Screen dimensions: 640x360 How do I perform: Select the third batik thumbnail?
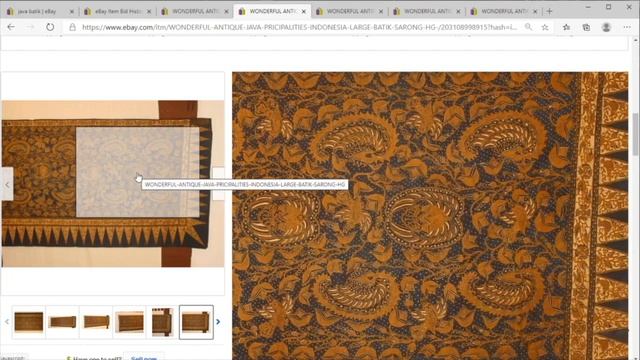click(96, 322)
